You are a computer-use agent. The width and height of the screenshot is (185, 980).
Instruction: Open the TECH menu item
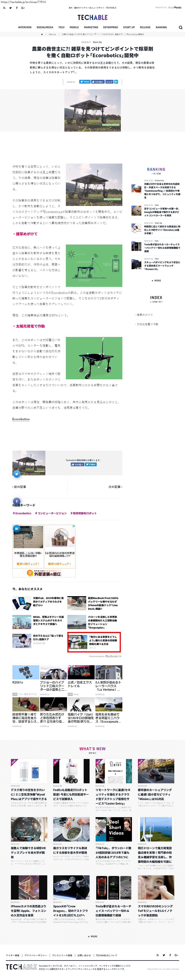point(61,27)
